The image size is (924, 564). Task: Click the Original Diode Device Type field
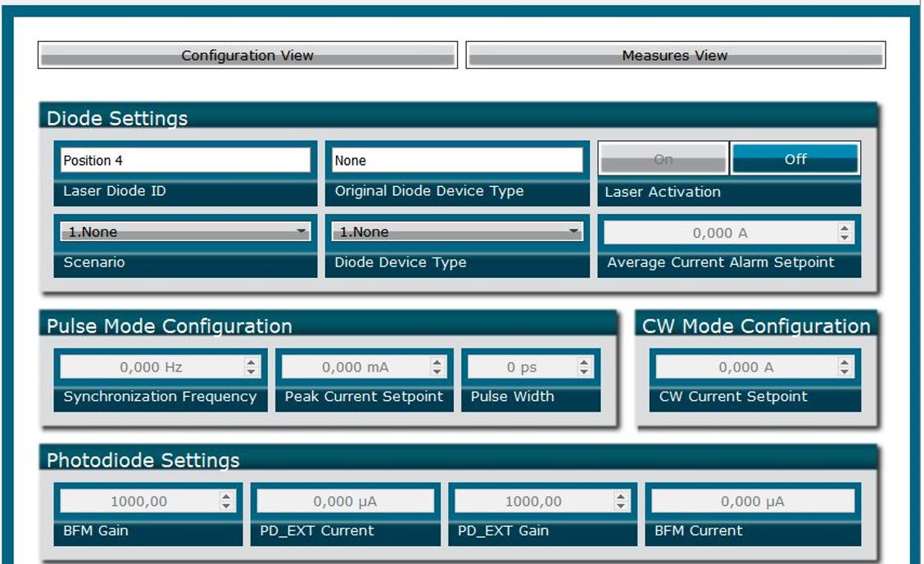457,161
